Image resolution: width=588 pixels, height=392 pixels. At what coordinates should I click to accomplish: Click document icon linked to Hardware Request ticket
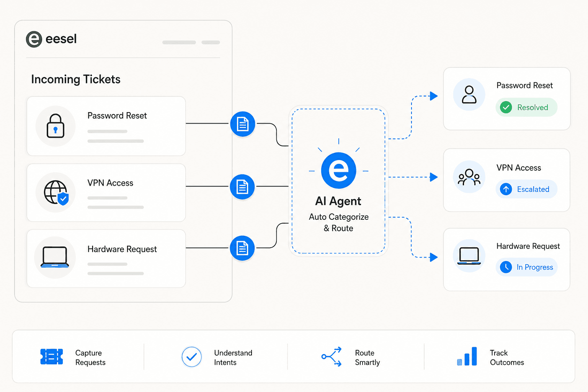click(x=242, y=248)
